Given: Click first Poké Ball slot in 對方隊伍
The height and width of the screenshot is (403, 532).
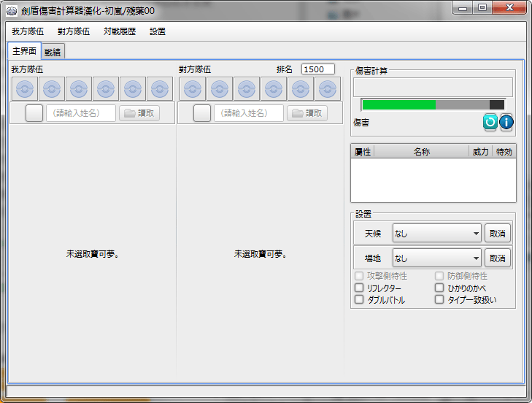Looking at the screenshot, I should [x=193, y=89].
